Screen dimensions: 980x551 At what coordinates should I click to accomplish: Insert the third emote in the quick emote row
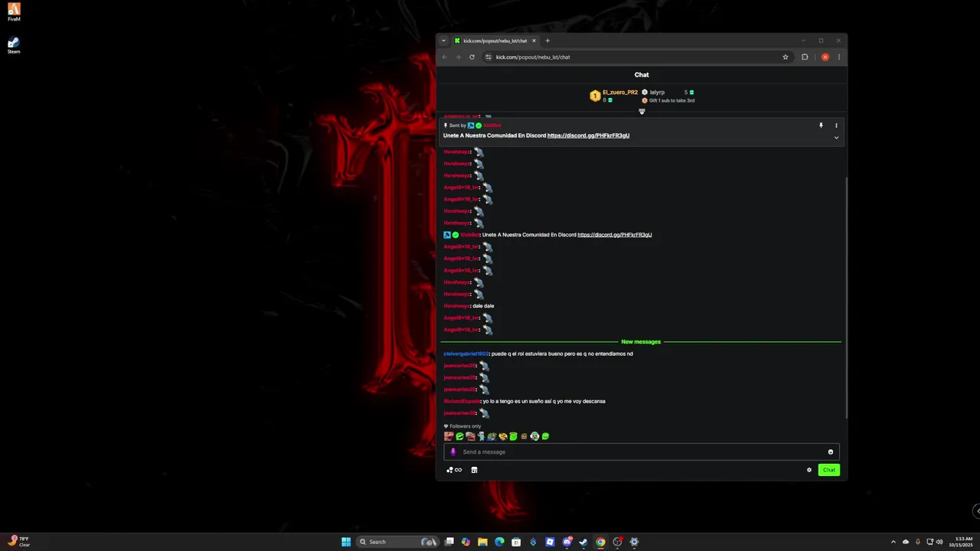click(x=470, y=436)
